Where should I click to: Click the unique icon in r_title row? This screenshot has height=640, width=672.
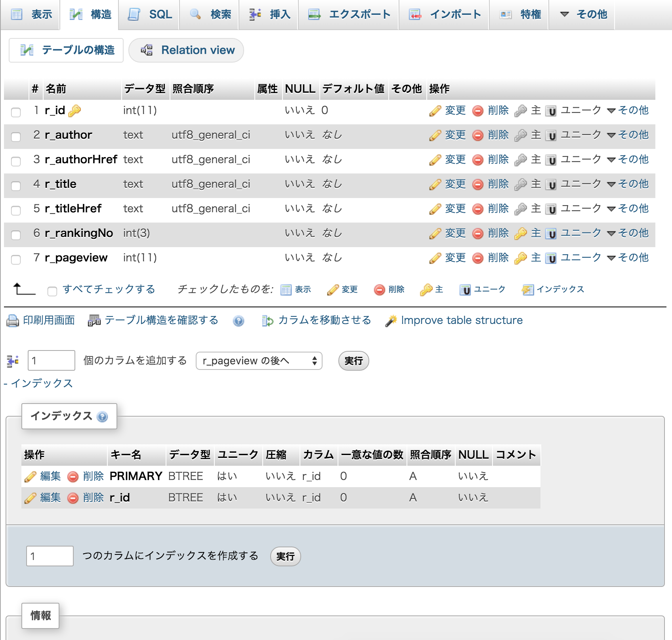551,185
